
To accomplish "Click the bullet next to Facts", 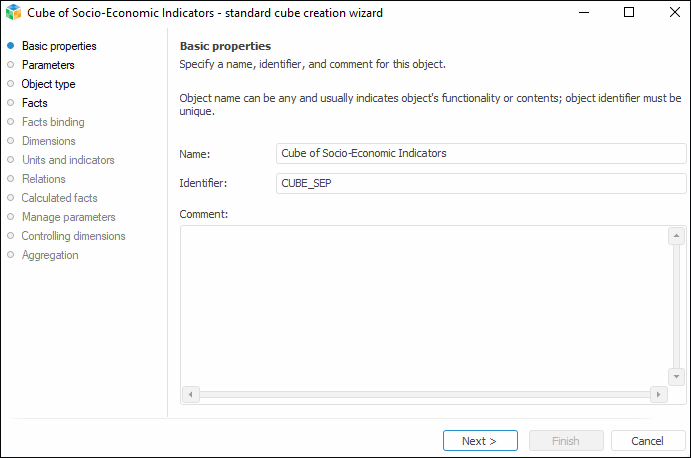I will 11,103.
